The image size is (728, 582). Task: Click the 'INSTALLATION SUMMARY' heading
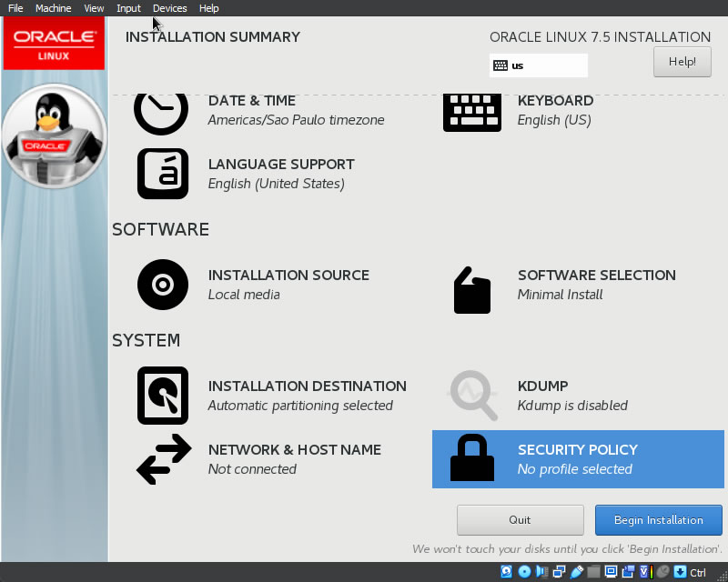tap(213, 37)
